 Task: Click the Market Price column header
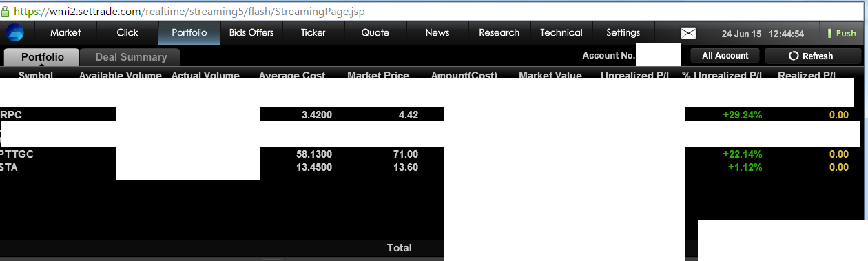(x=378, y=75)
